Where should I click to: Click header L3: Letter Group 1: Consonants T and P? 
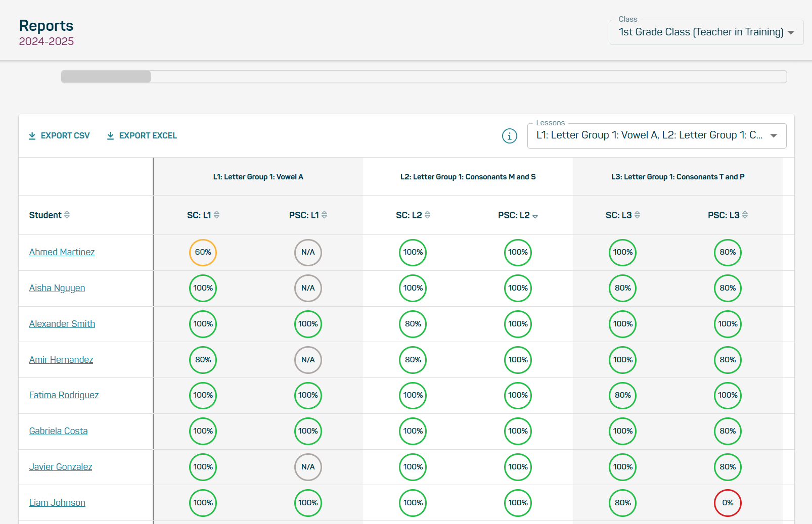click(678, 177)
